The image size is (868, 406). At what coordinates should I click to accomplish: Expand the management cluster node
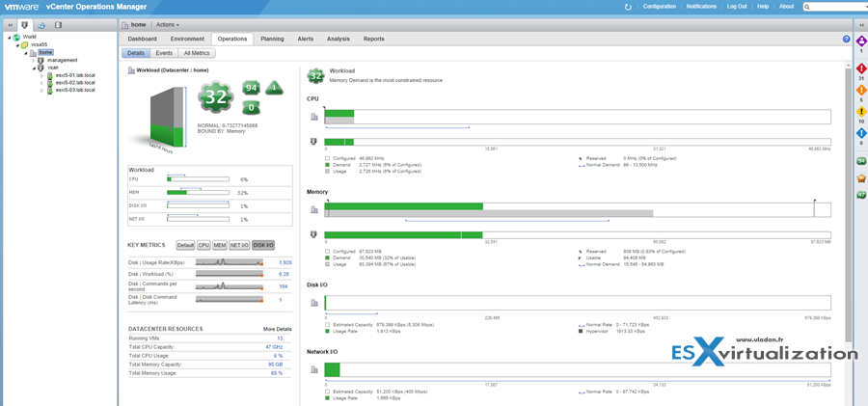(x=33, y=60)
